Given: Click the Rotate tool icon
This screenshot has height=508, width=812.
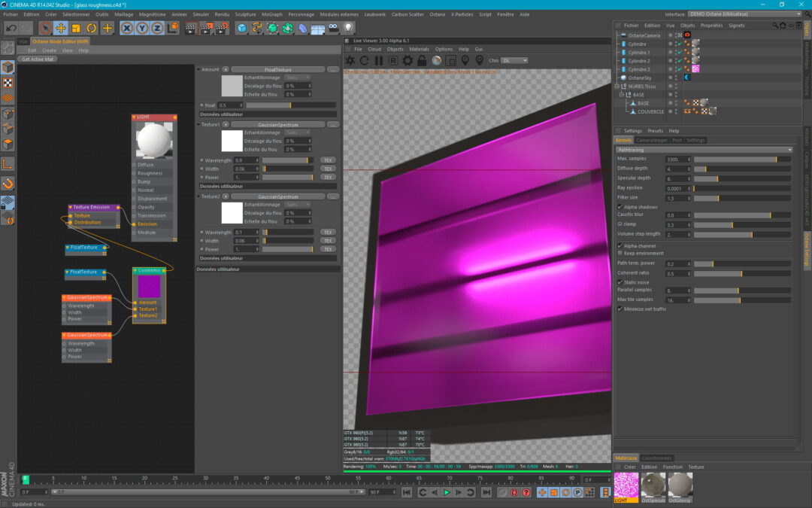Looking at the screenshot, I should point(92,28).
